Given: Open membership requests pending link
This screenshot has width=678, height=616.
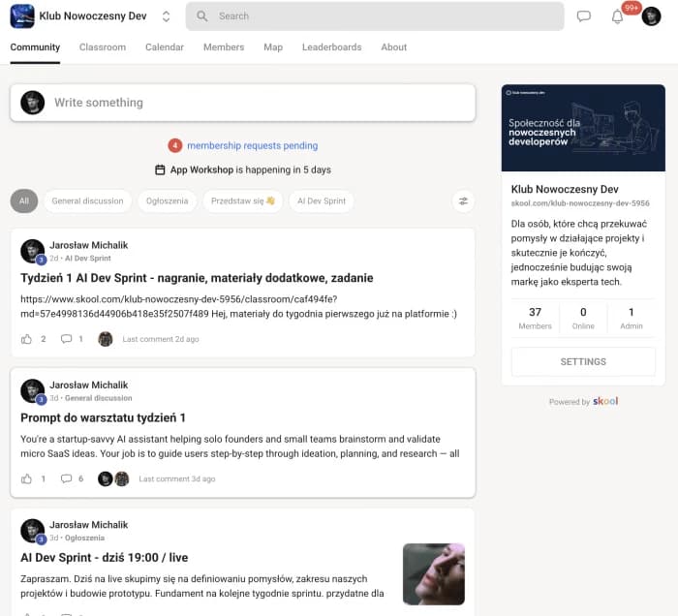Looking at the screenshot, I should point(252,145).
